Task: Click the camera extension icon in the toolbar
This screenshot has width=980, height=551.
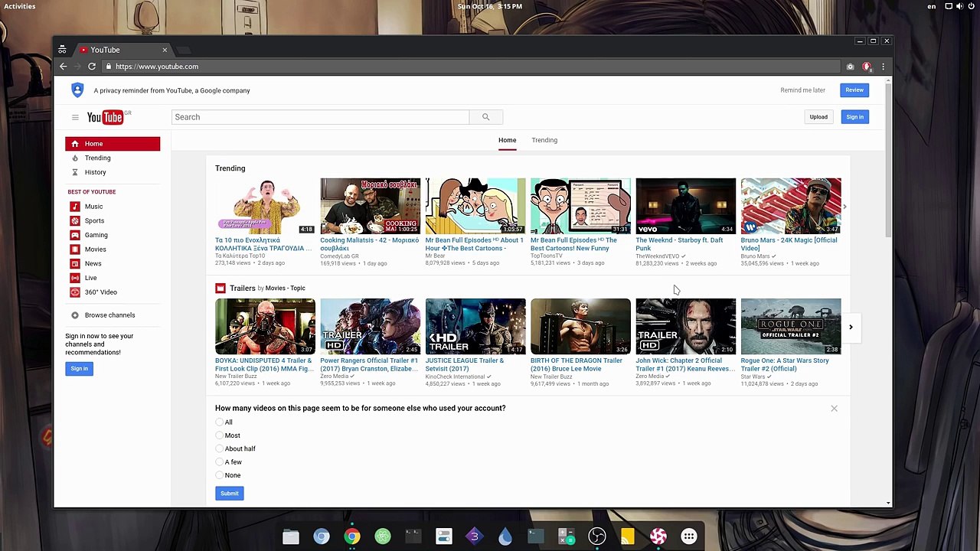Action: coord(850,67)
